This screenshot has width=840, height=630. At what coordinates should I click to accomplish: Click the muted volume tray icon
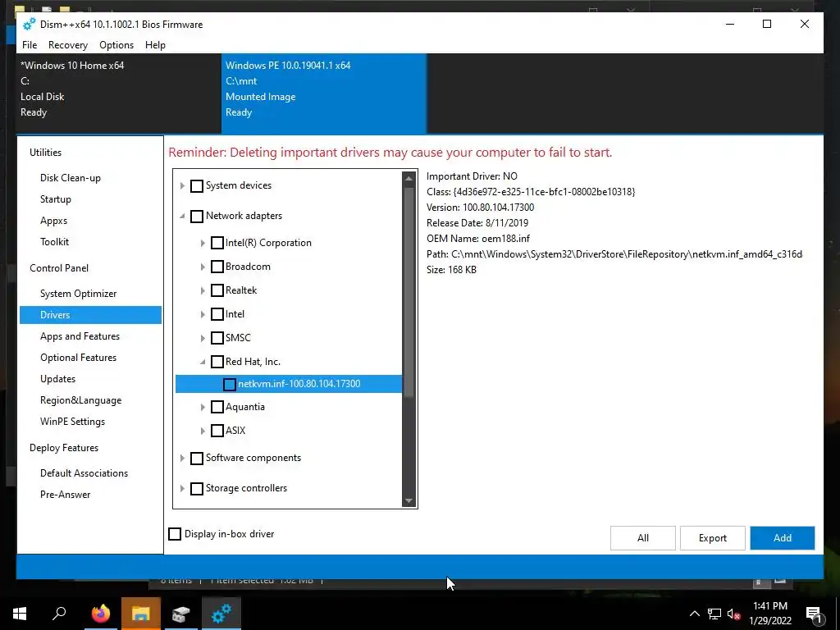coord(733,614)
